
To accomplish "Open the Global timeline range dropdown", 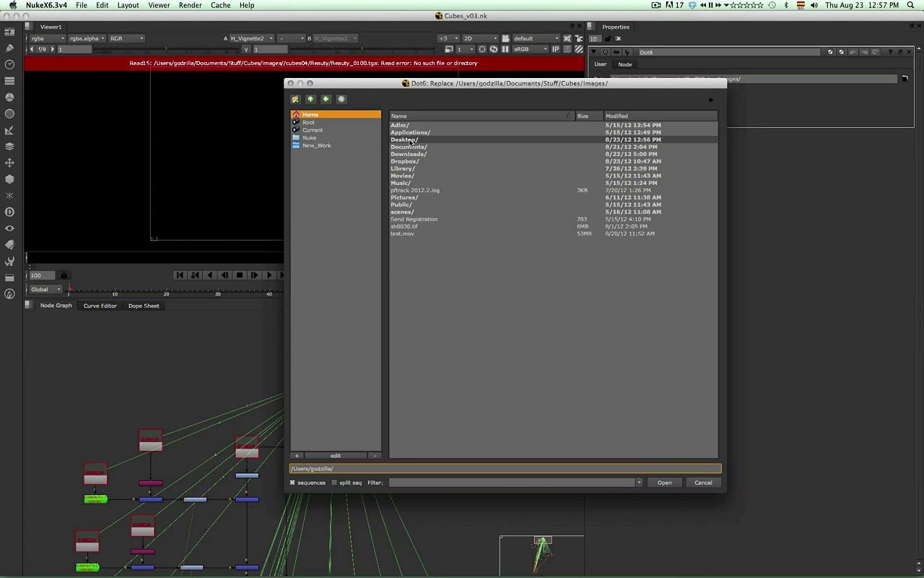I will click(45, 289).
